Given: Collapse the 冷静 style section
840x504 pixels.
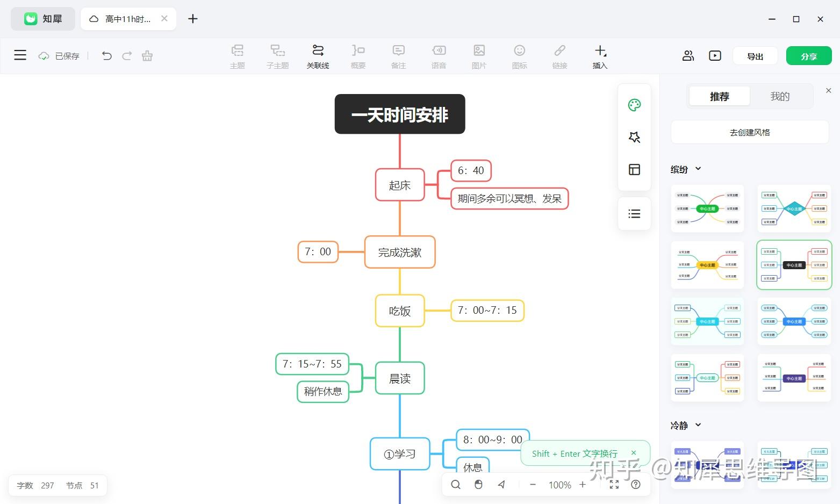Looking at the screenshot, I should tap(699, 425).
